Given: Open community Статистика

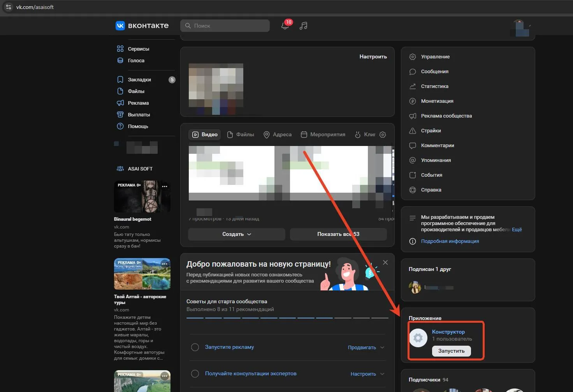Looking at the screenshot, I should pyautogui.click(x=429, y=86).
